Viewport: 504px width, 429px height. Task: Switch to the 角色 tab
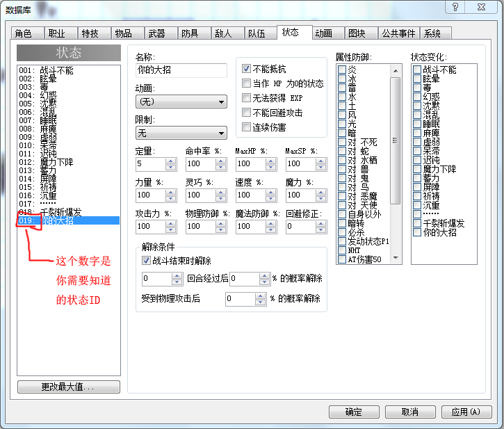27,33
